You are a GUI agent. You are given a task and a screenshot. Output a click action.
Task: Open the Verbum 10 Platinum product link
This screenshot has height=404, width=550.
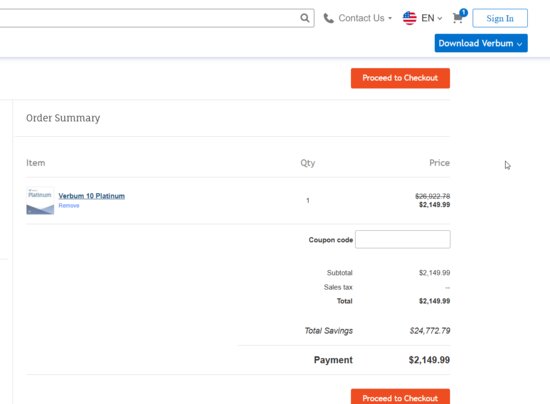(92, 196)
